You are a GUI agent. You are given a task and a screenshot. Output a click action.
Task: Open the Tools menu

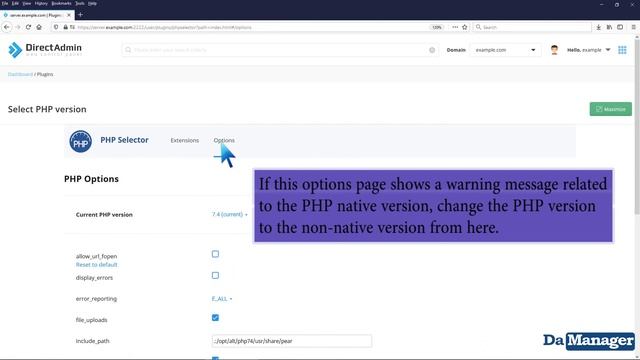[80, 3]
